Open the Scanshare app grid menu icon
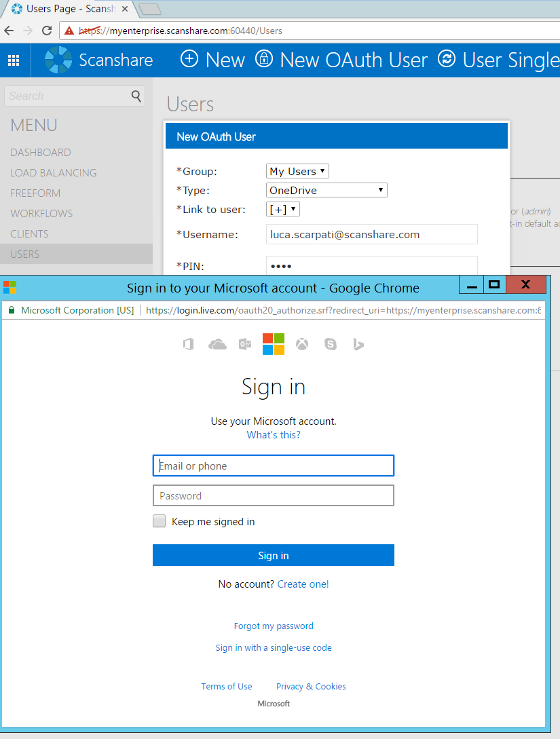Viewport: 560px width, 739px height. pyautogui.click(x=14, y=60)
